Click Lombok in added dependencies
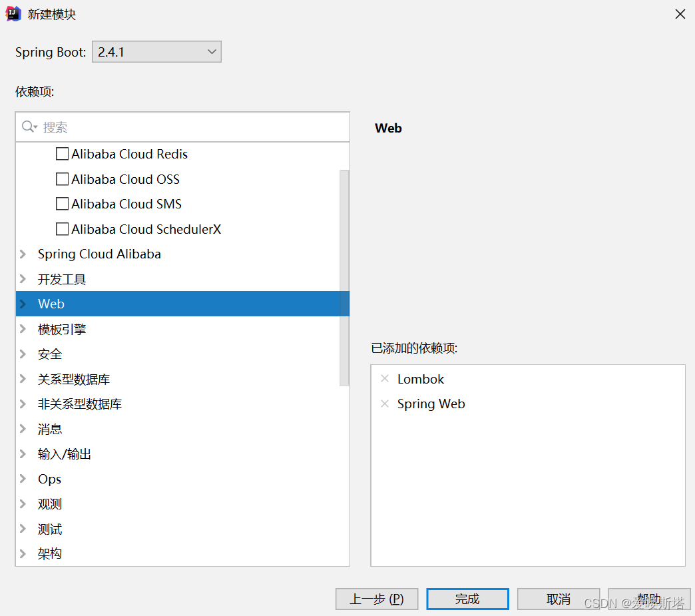 click(421, 379)
